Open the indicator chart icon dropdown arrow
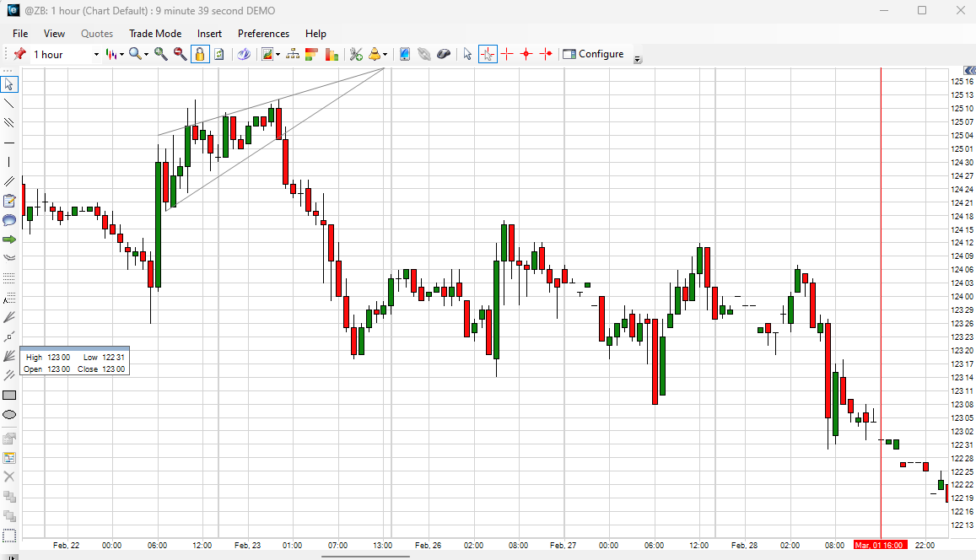Screen dimensions: 976x560 278,55
